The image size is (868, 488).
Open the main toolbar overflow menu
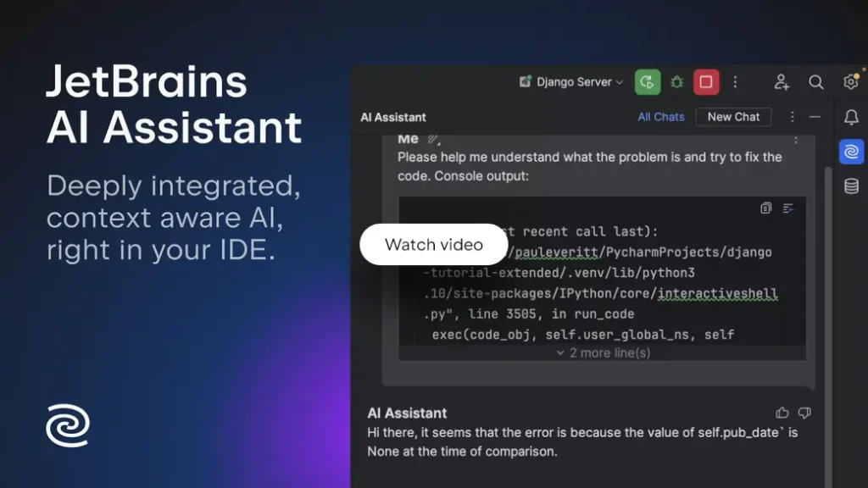[x=736, y=81]
